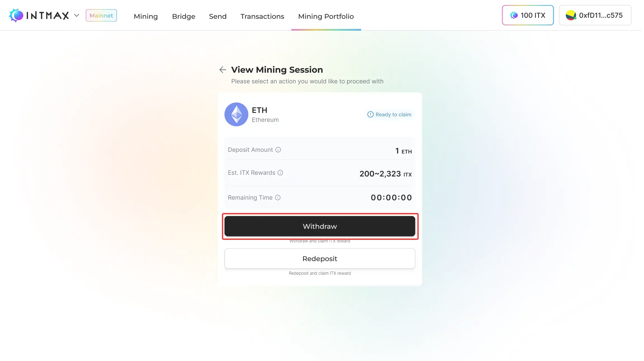Screen dimensions: 644x361
Task: Click the ITX token icon in balance button
Action: point(514,15)
